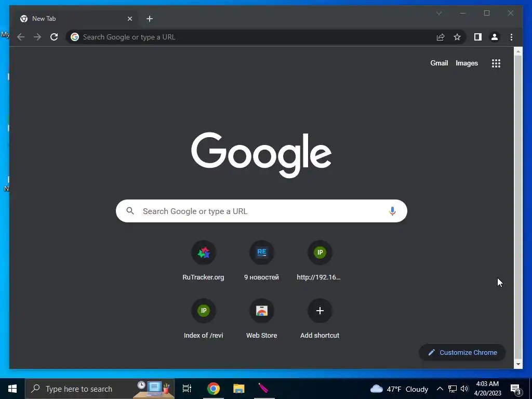The image size is (532, 399).
Task: Click the forward navigation arrow
Action: 37,37
